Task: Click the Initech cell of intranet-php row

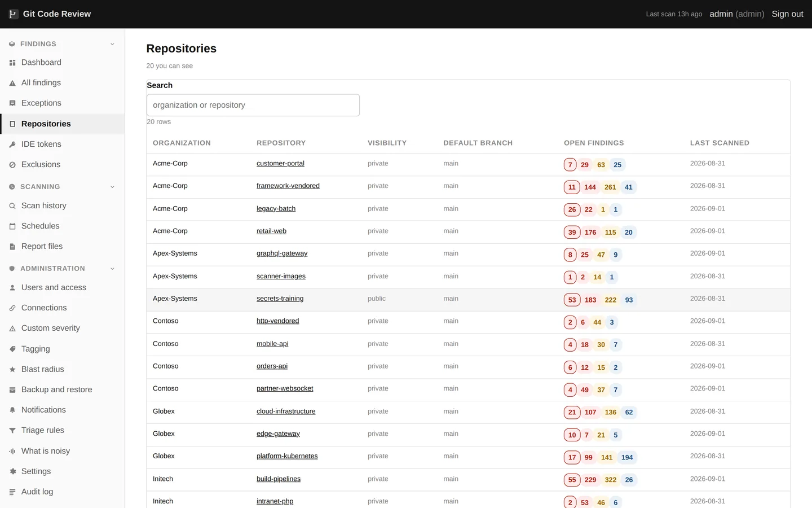Action: (x=163, y=501)
